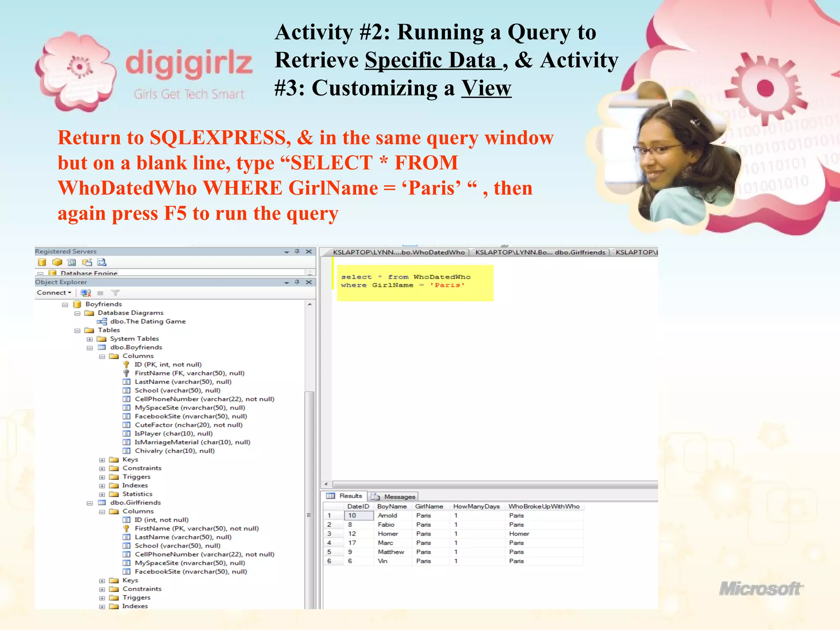Select ID (PK, int, not null) column
The width and height of the screenshot is (840, 630).
168,365
